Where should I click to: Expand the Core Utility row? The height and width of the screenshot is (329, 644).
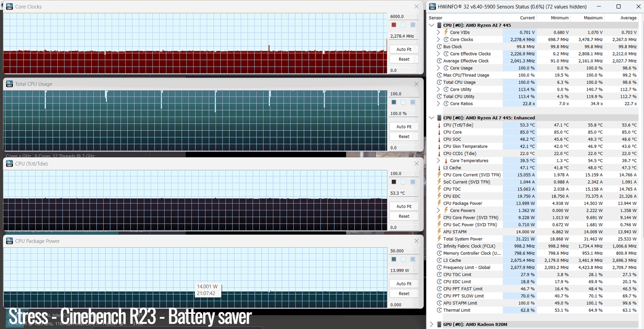[x=439, y=89]
